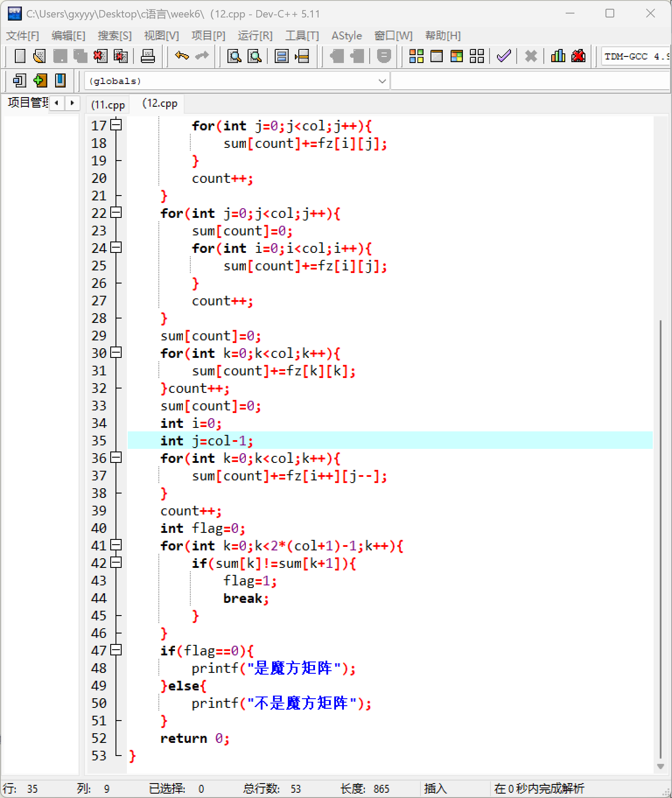Open Find with the magnifier icon
Viewport: 672px width, 798px height.
[234, 56]
